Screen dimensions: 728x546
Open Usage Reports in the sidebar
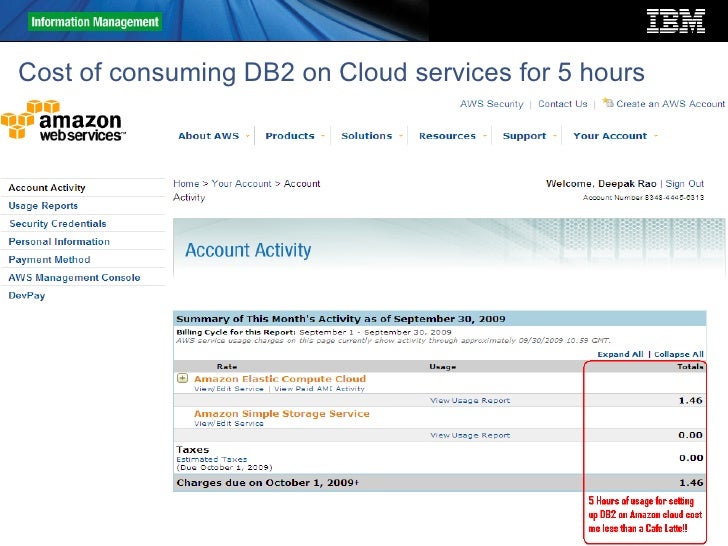click(x=43, y=206)
